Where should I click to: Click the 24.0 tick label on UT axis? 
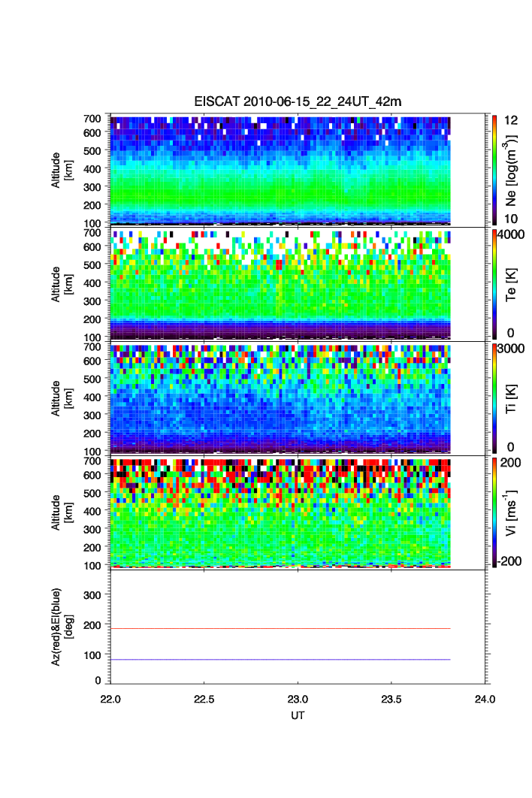pyautogui.click(x=485, y=699)
